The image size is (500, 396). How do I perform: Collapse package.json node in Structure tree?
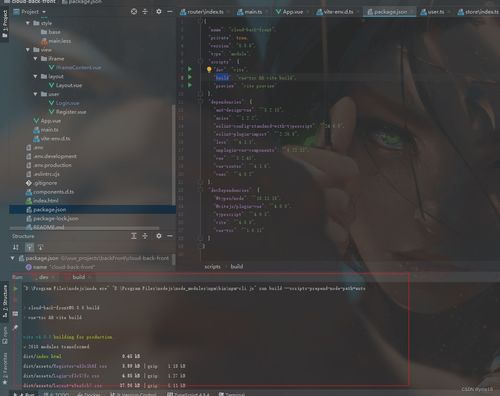pyautogui.click(x=13, y=258)
